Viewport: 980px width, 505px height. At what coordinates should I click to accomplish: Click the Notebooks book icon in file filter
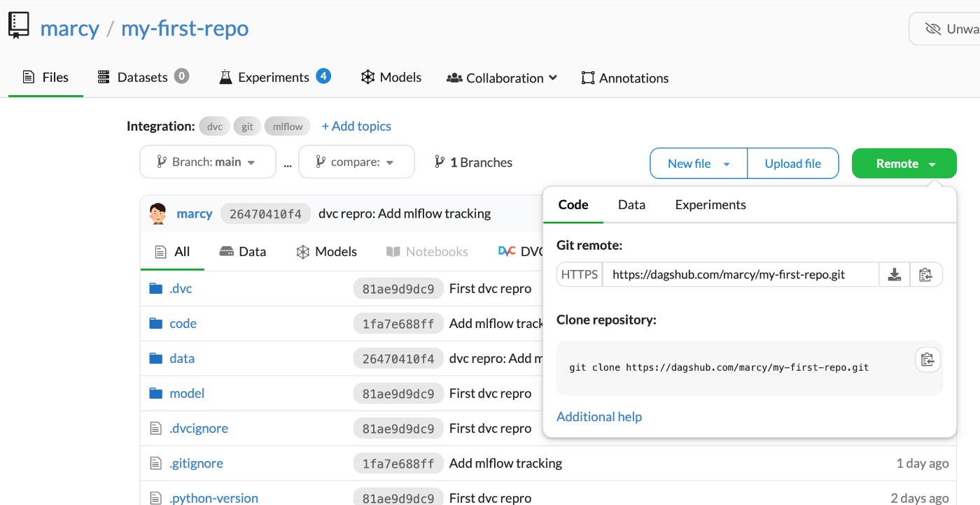pos(393,251)
